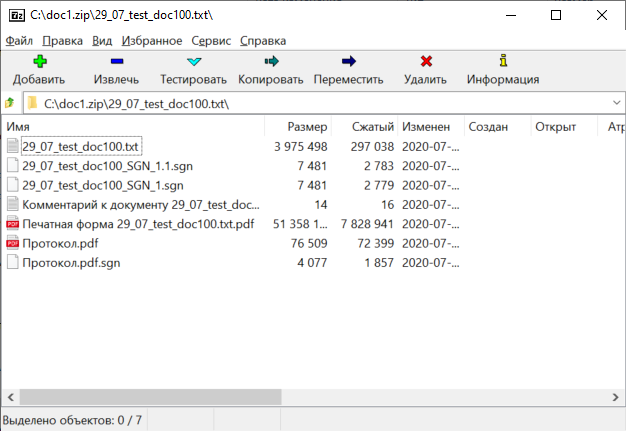Image resolution: width=626 pixels, height=431 pixels.
Task: Open the Справка menu
Action: [263, 41]
